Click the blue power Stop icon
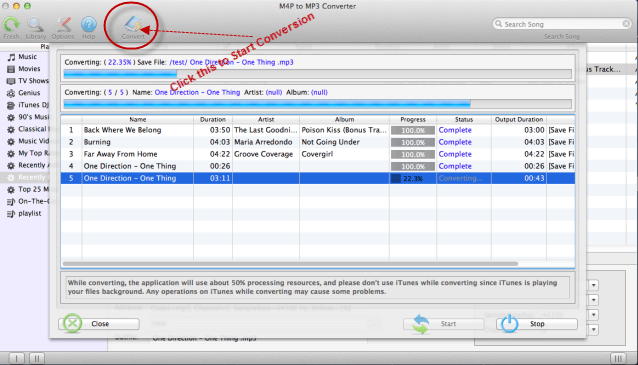This screenshot has width=638, height=365. pyautogui.click(x=509, y=324)
